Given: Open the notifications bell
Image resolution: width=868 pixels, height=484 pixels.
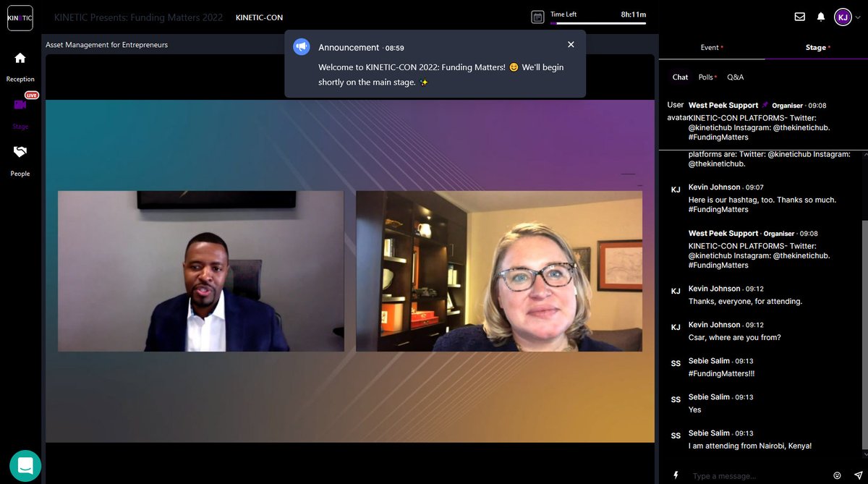Looking at the screenshot, I should pos(821,17).
